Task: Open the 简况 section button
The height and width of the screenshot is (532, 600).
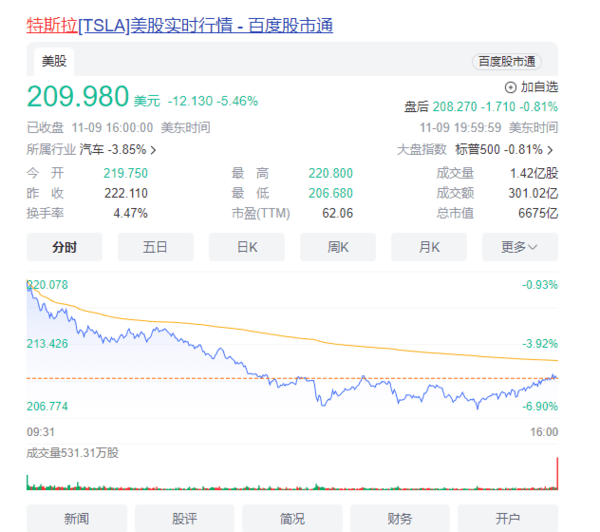Action: [x=292, y=519]
